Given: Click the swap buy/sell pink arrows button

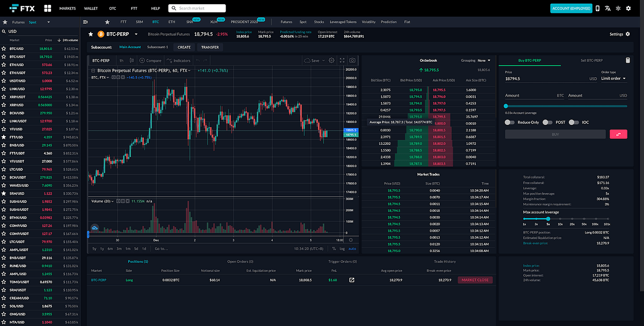Looking at the screenshot, I should (618, 134).
